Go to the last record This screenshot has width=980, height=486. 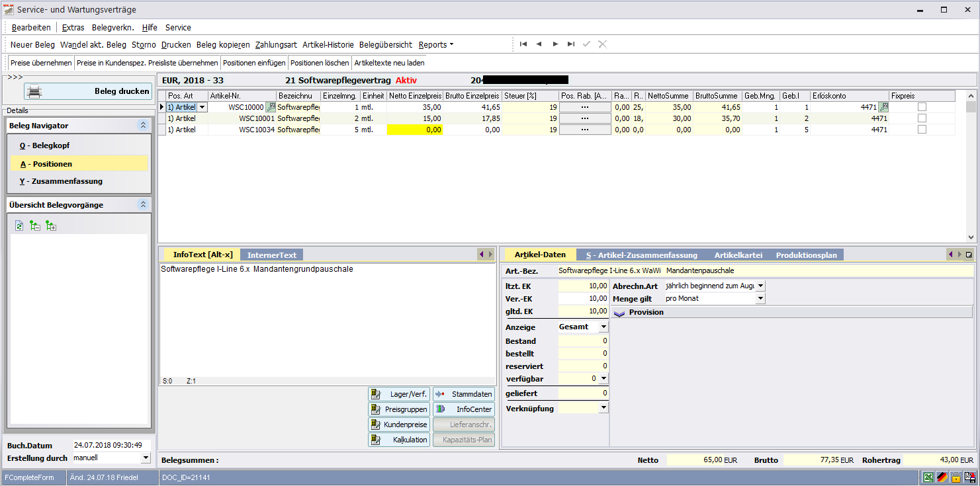[571, 44]
